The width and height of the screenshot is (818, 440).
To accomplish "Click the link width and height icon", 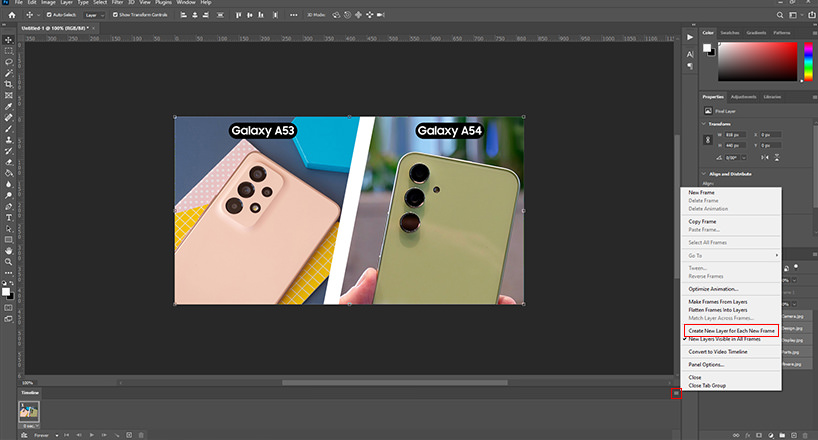I will tap(708, 140).
